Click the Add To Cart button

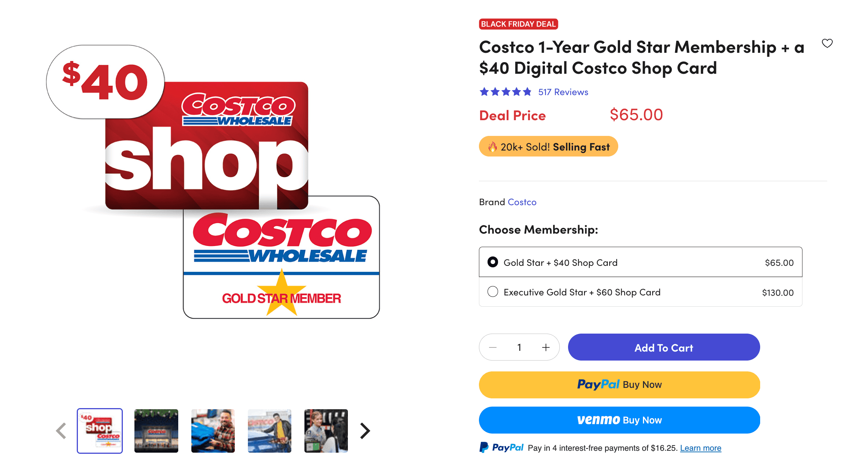(x=664, y=347)
